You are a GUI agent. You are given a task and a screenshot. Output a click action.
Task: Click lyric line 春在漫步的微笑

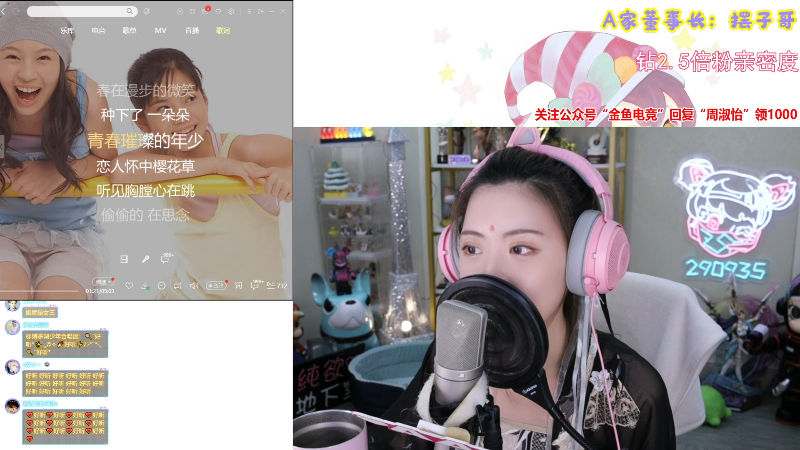(145, 91)
